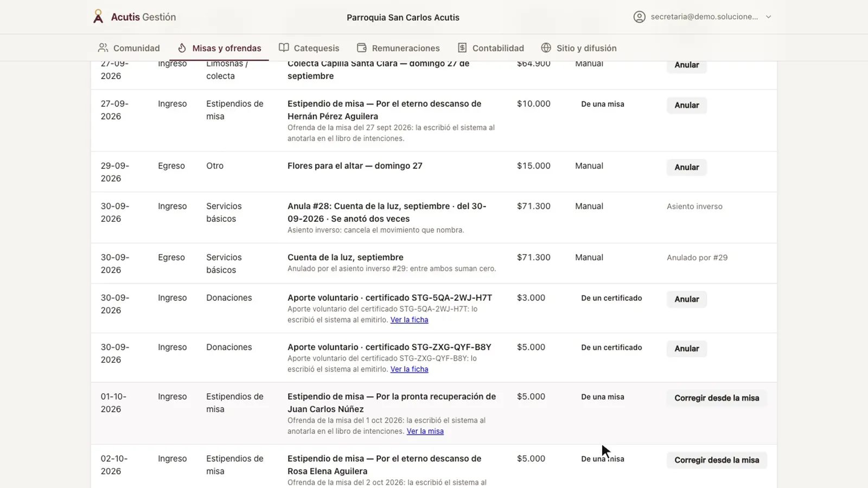The image size is (868, 488).
Task: Open Ver la ficha for STG-5QA-2WJ-H7T
Action: click(x=409, y=320)
